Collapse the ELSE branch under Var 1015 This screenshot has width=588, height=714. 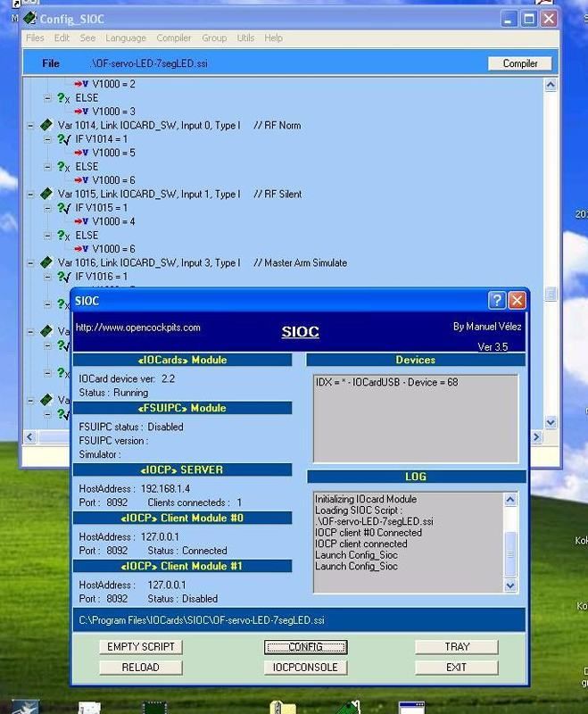click(48, 236)
